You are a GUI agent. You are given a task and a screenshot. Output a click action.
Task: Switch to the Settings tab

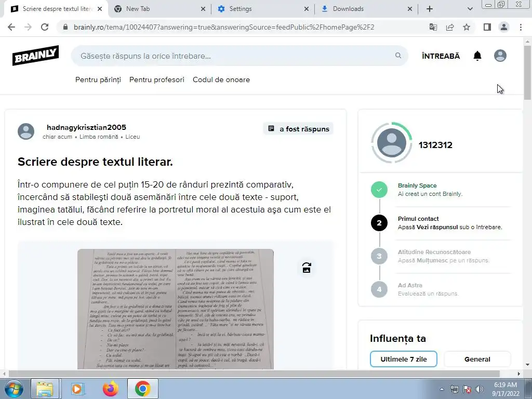[x=263, y=9]
